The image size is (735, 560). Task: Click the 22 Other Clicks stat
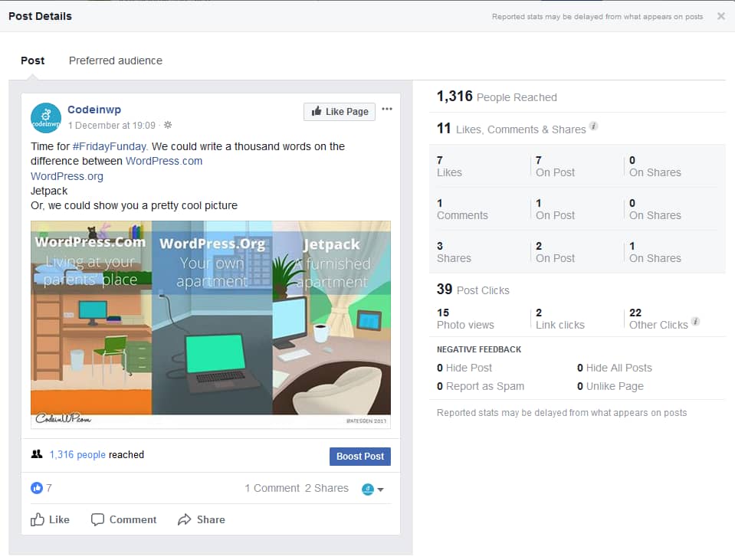click(x=658, y=319)
